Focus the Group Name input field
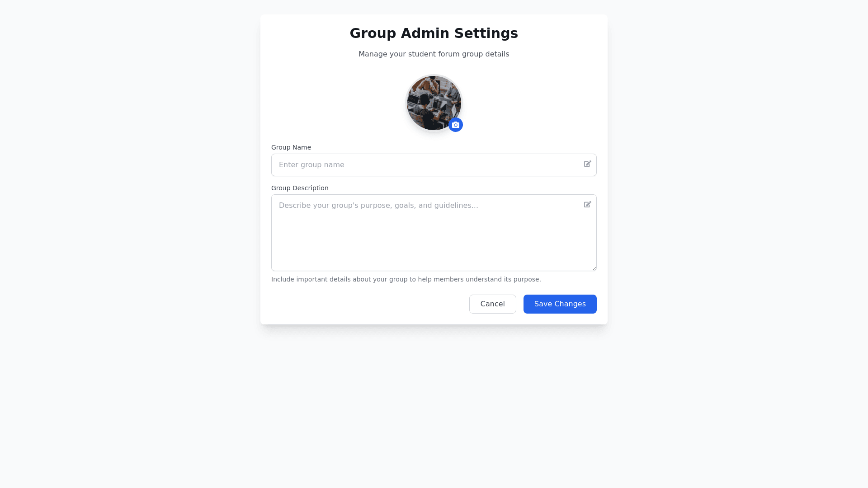This screenshot has width=868, height=488. pyautogui.click(x=425, y=165)
